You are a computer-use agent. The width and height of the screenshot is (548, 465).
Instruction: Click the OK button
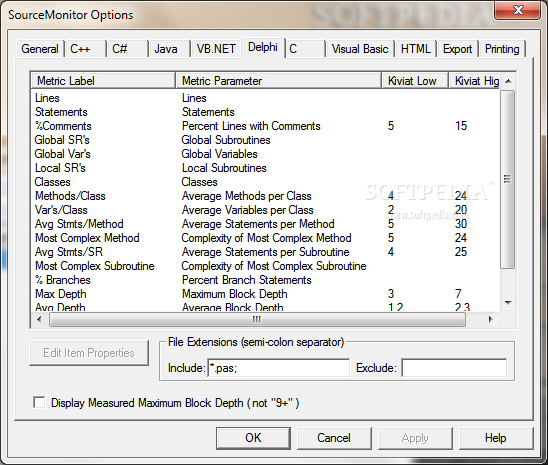(x=253, y=438)
